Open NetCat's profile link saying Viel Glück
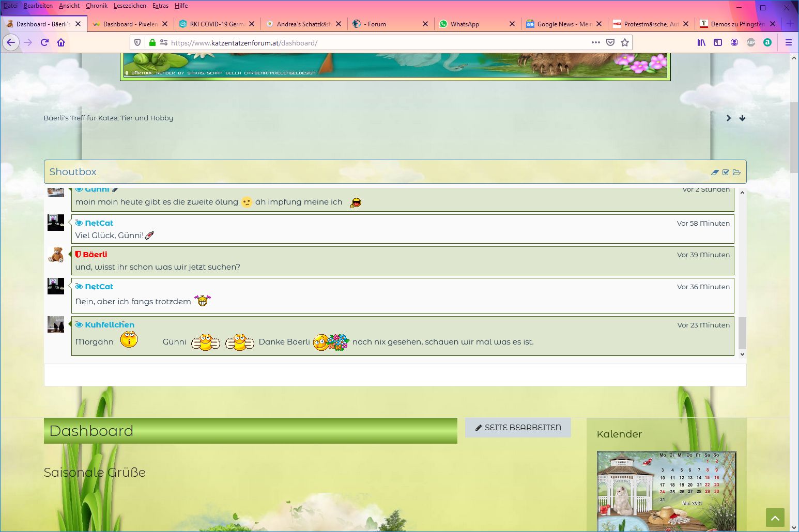Screen dimensions: 799x532 [99, 223]
